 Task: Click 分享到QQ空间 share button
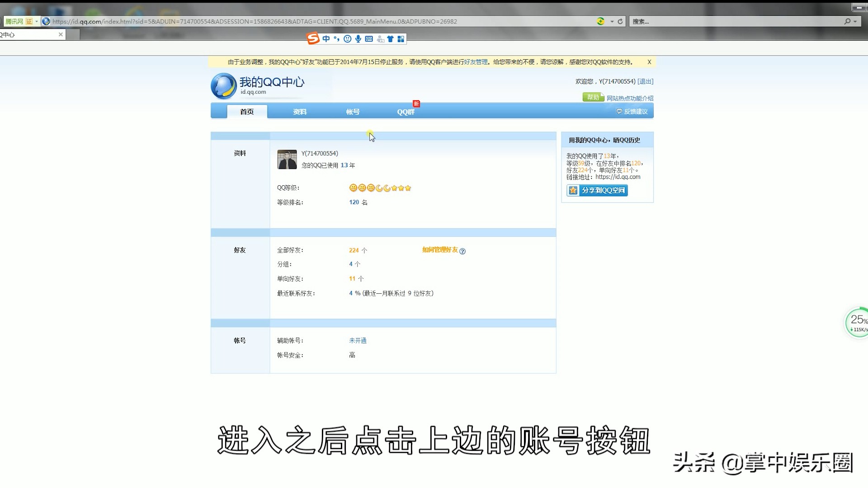tap(597, 190)
